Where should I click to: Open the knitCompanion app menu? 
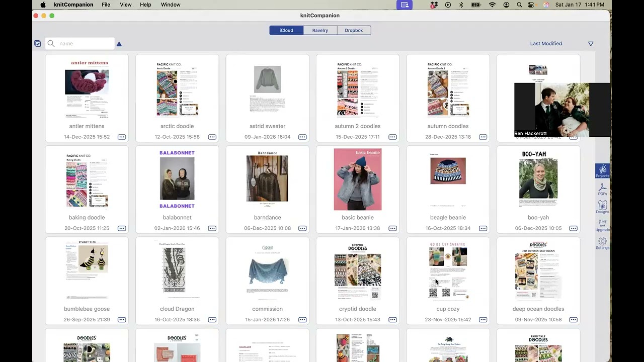(x=73, y=5)
